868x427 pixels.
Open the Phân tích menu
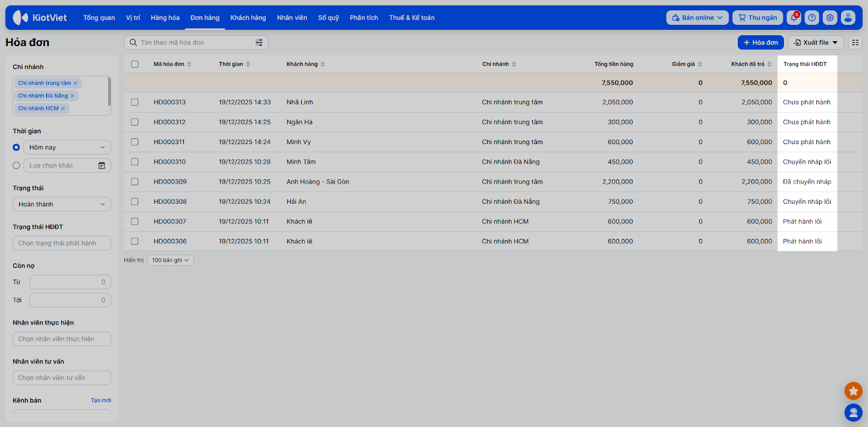click(x=364, y=18)
